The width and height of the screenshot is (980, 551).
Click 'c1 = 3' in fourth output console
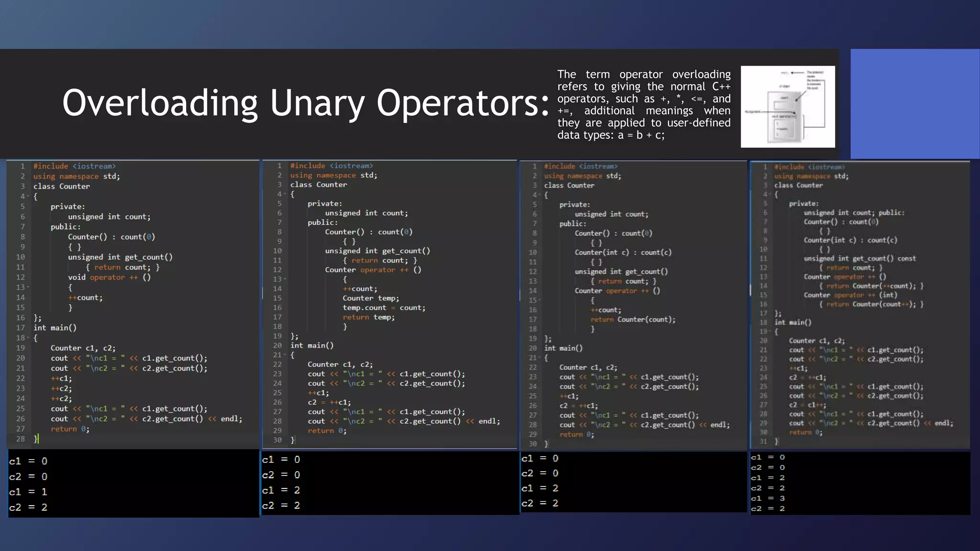[x=768, y=498]
